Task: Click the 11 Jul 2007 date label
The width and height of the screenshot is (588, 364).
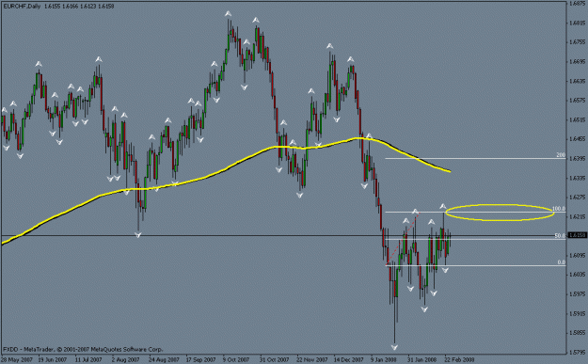Action: (x=88, y=359)
